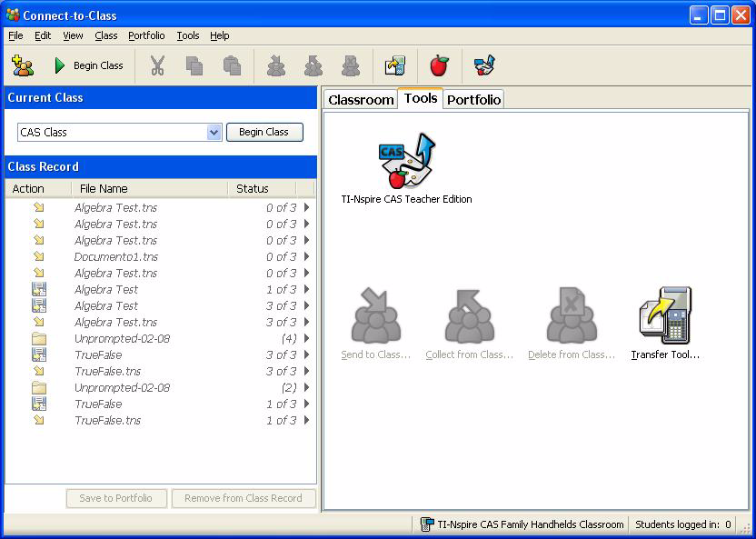Click the action icon beside TrueFalse 3 of 3
Screen dimensions: 756x539
pos(39,354)
